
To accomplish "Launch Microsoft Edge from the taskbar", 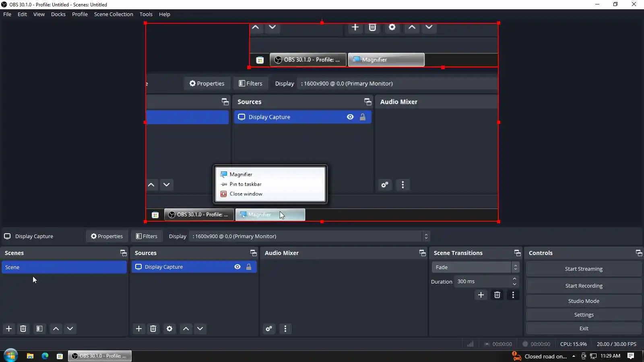I will 45,356.
